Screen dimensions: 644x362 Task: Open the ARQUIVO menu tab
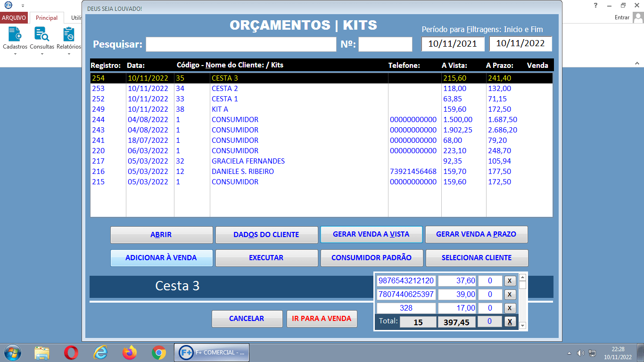14,18
